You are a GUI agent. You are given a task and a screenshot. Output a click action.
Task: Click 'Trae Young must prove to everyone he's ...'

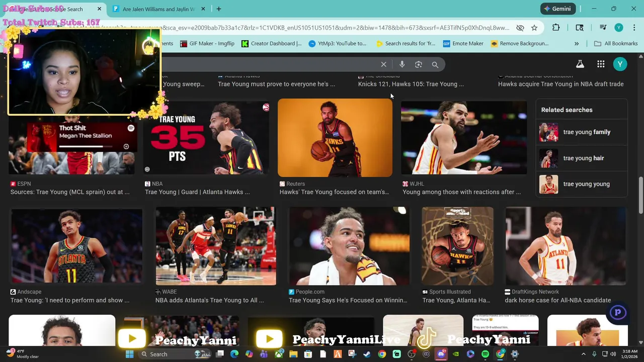coord(276,84)
